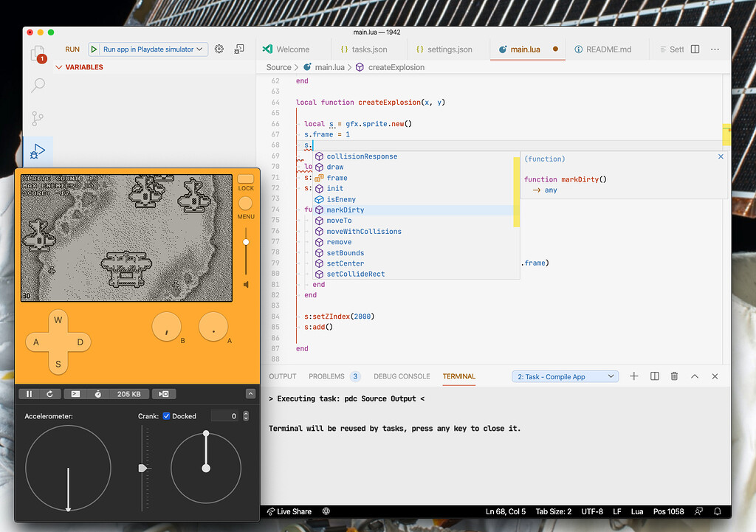Screen dimensions: 756x532
Task: Open the Task - Compile App terminal dropdown
Action: click(x=563, y=376)
